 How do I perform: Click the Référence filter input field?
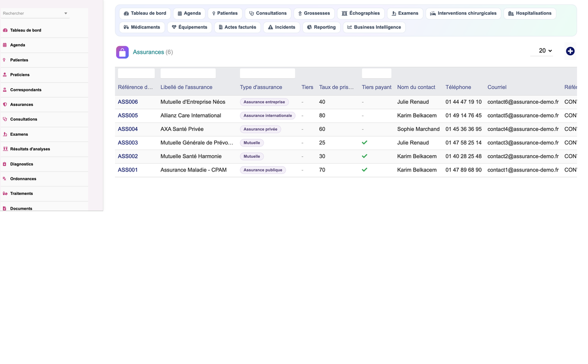[x=136, y=73]
